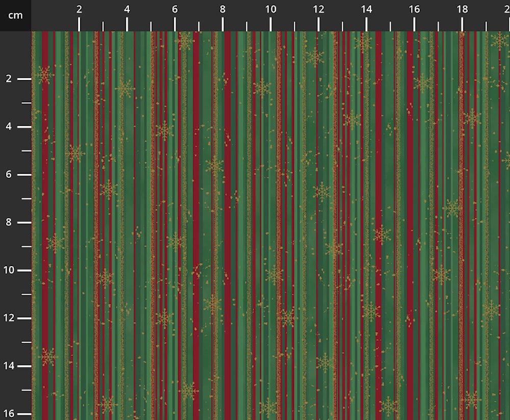Screen dimensions: 510x420
Task: Click the striped snowflake fabric preview image
Action: click(271, 226)
